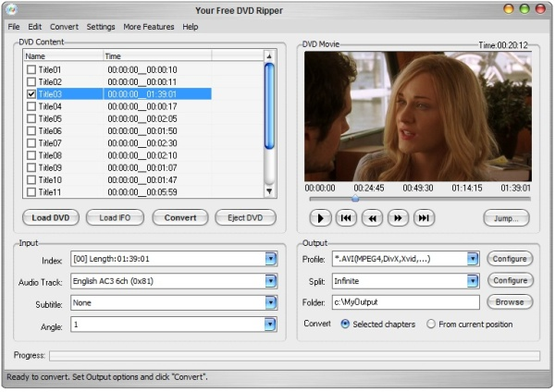Select the Title11 row time 00:05:59

(142, 191)
